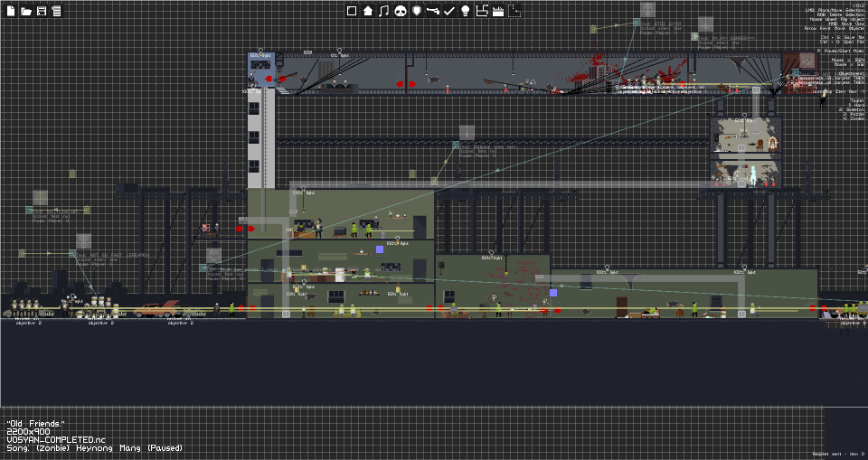Select the house building tool

[368, 11]
